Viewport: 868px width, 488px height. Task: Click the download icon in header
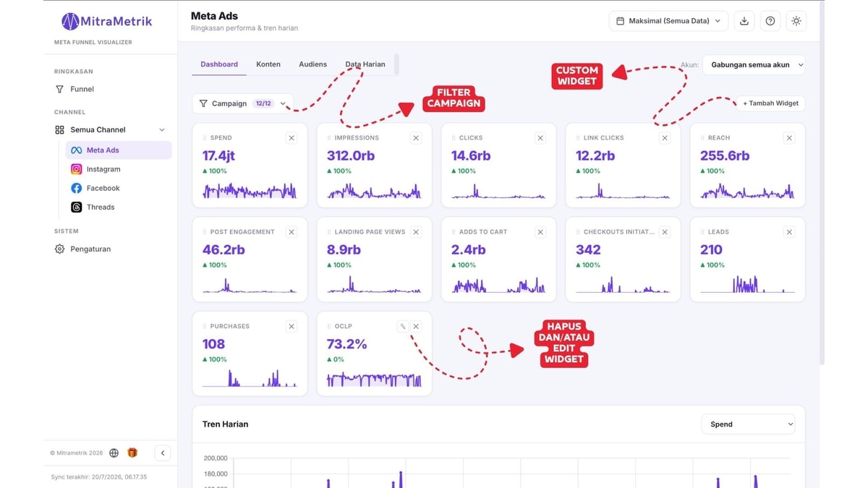tap(744, 21)
